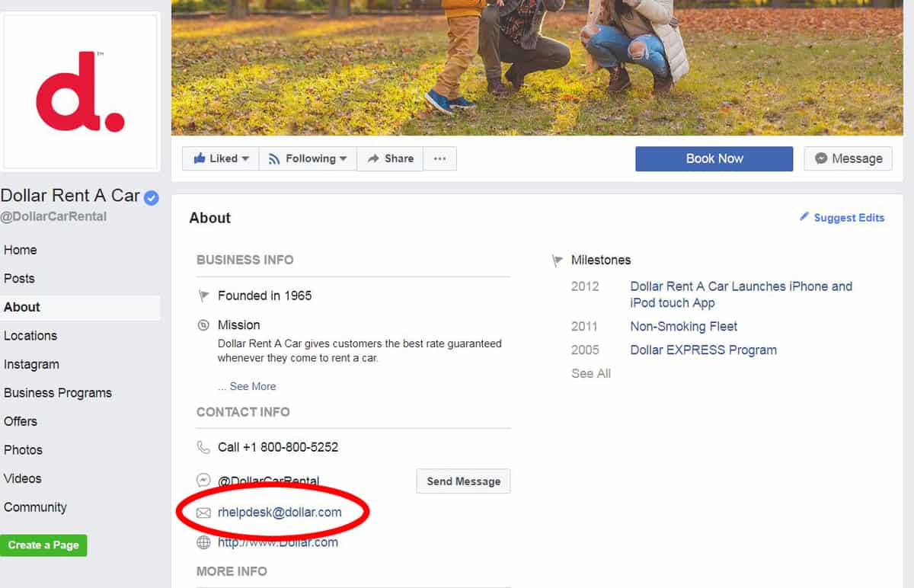This screenshot has height=588, width=914.
Task: Open the Non-Smoking Fleet milestone
Action: tap(684, 327)
